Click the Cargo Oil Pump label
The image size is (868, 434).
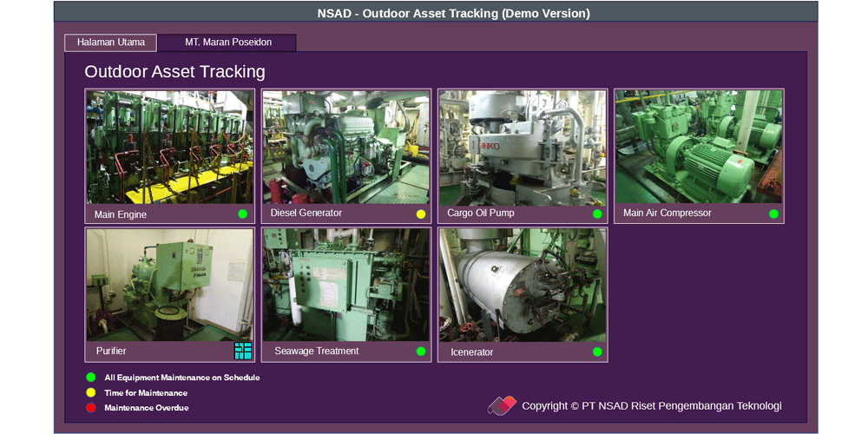(x=481, y=213)
